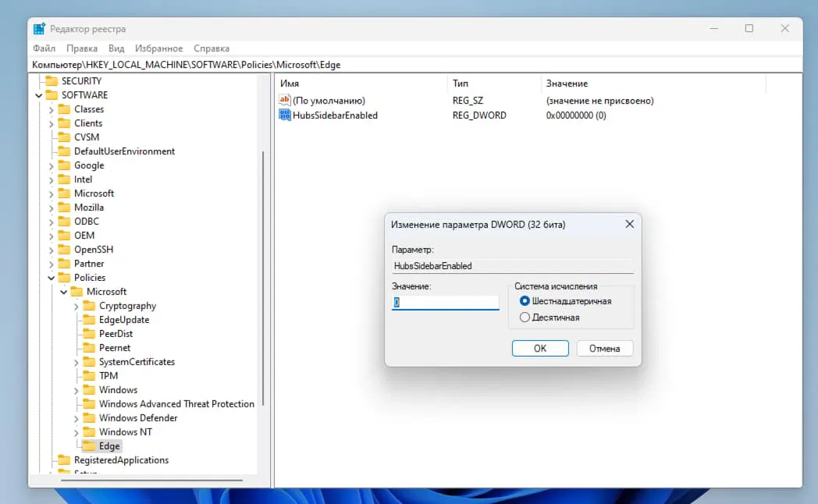Click the registry path address bar

(x=415, y=65)
